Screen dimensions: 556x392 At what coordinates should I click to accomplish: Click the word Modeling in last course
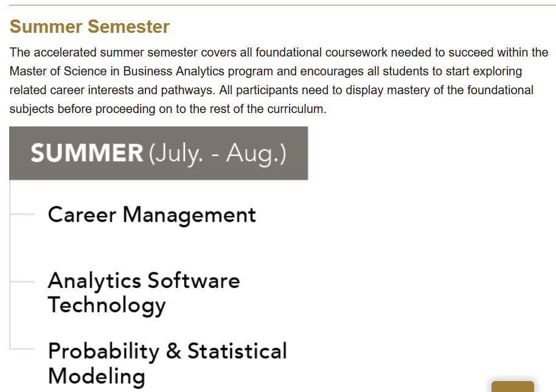tap(97, 376)
